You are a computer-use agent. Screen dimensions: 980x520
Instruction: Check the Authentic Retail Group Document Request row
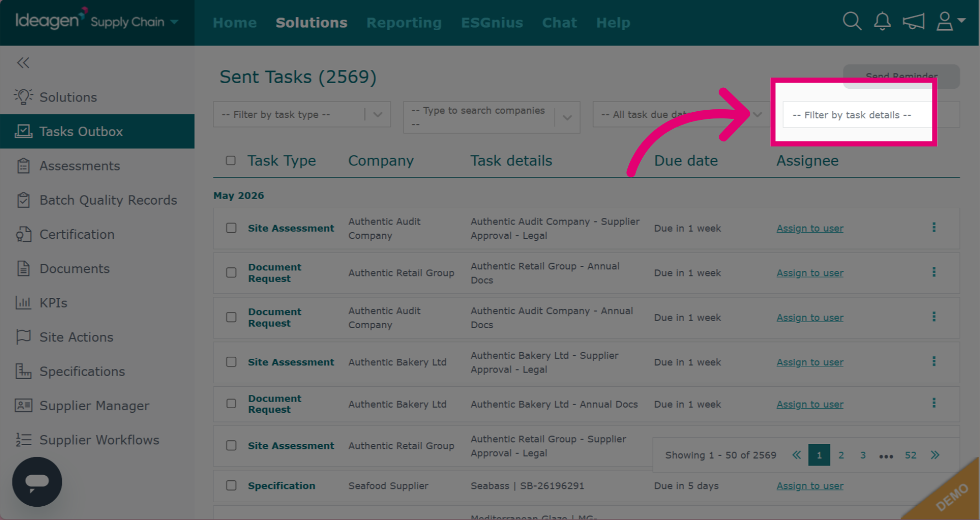click(231, 273)
